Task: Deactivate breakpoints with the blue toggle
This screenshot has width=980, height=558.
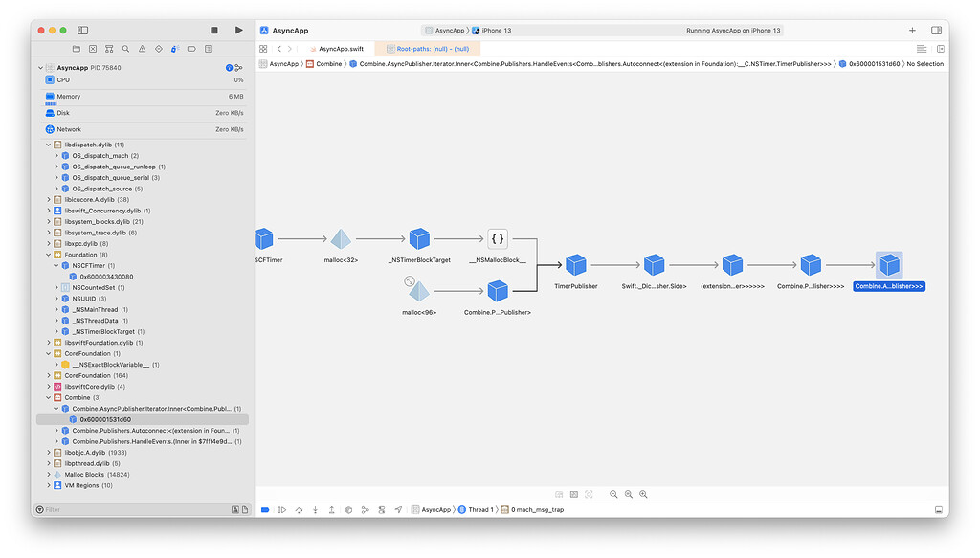Action: pos(263,509)
